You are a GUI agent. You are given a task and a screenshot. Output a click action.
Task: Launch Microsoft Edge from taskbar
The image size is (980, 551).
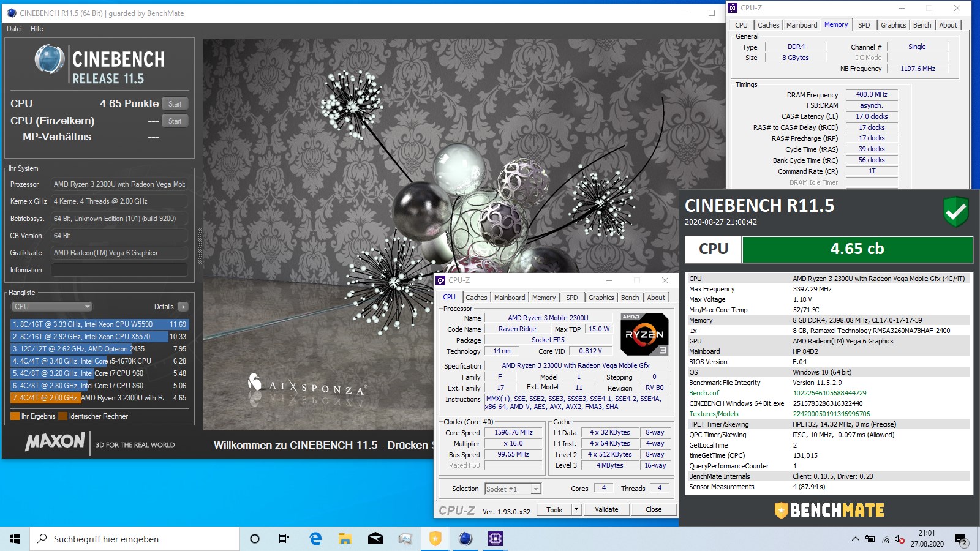pyautogui.click(x=315, y=539)
